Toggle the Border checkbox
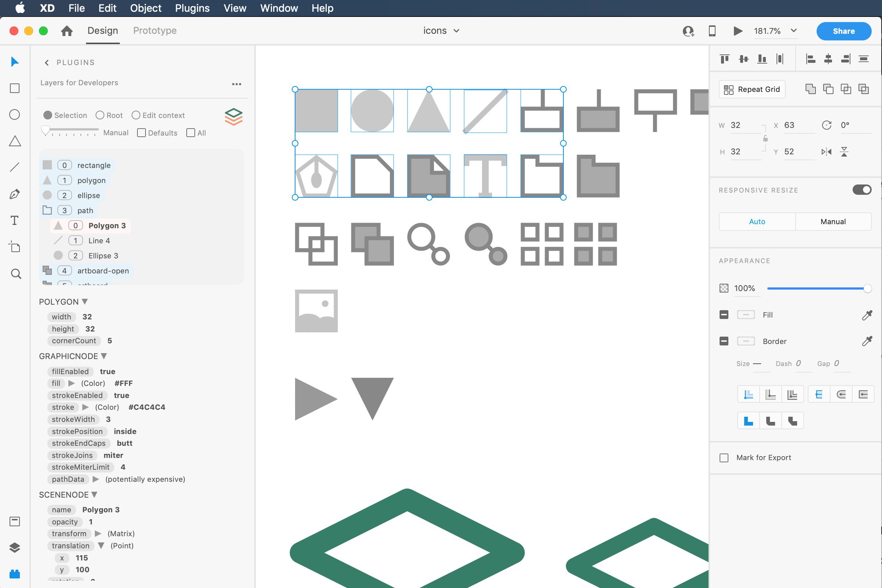Image resolution: width=882 pixels, height=588 pixels. click(x=724, y=341)
